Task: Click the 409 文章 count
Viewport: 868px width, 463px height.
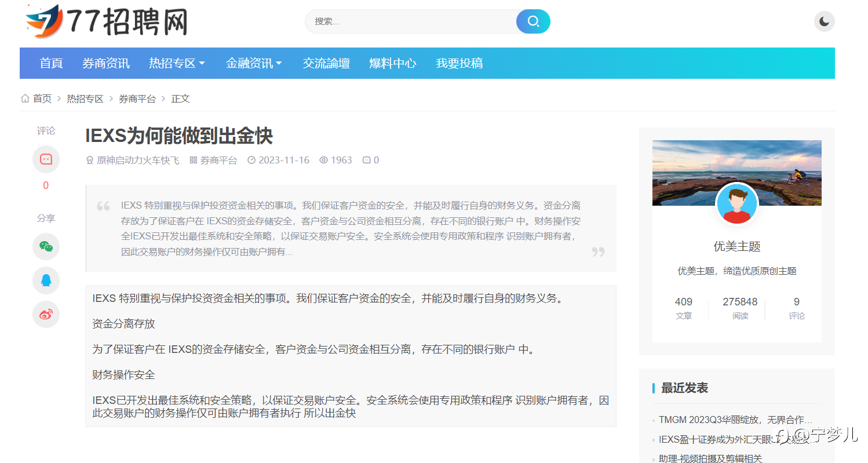Action: 684,308
